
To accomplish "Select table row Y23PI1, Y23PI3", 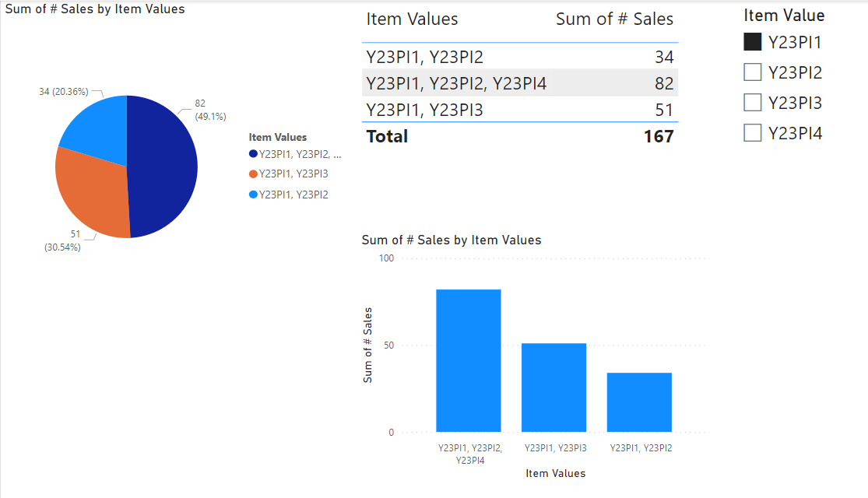I will pos(520,110).
